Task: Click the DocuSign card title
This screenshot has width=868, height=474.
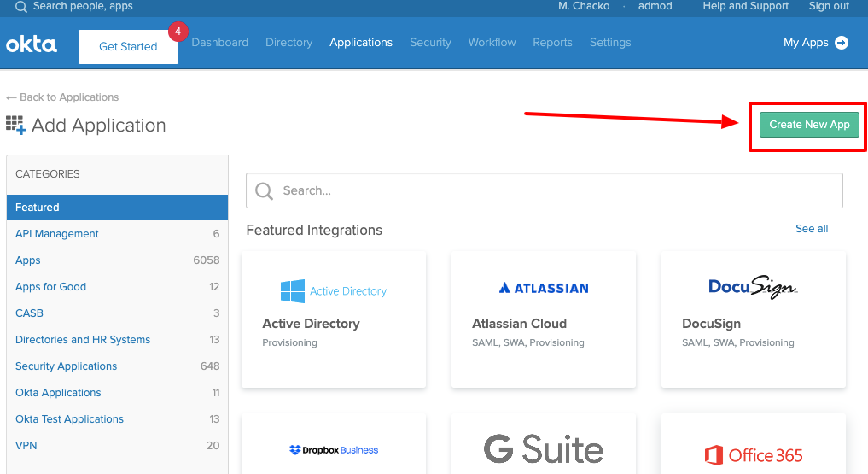Action: (x=711, y=324)
